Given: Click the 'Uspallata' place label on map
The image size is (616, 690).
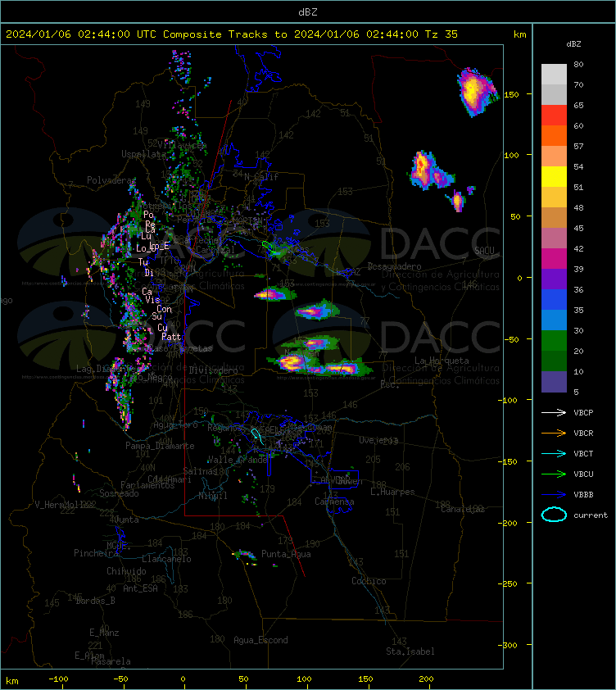Looking at the screenshot, I should (x=143, y=154).
